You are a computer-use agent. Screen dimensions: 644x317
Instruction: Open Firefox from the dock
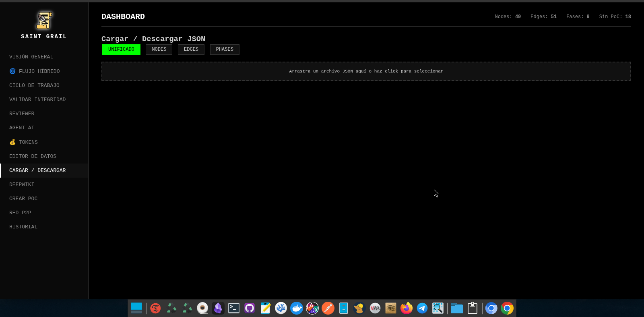coord(407,308)
